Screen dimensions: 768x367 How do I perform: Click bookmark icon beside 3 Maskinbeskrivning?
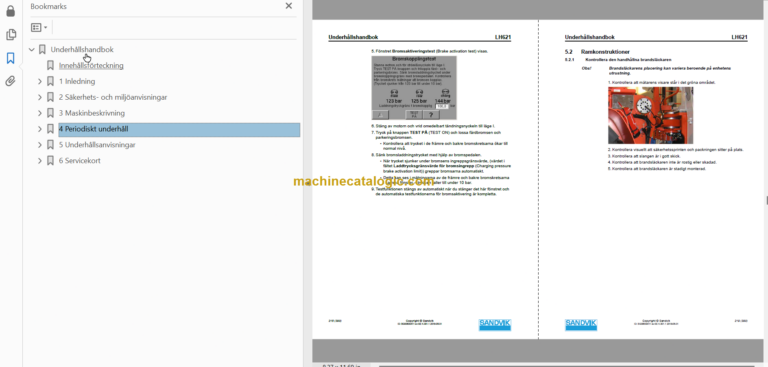[50, 113]
